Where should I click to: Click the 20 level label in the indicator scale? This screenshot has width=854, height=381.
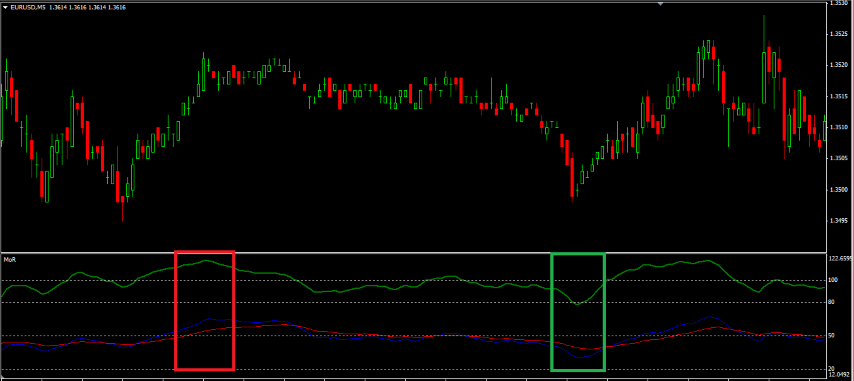point(831,368)
